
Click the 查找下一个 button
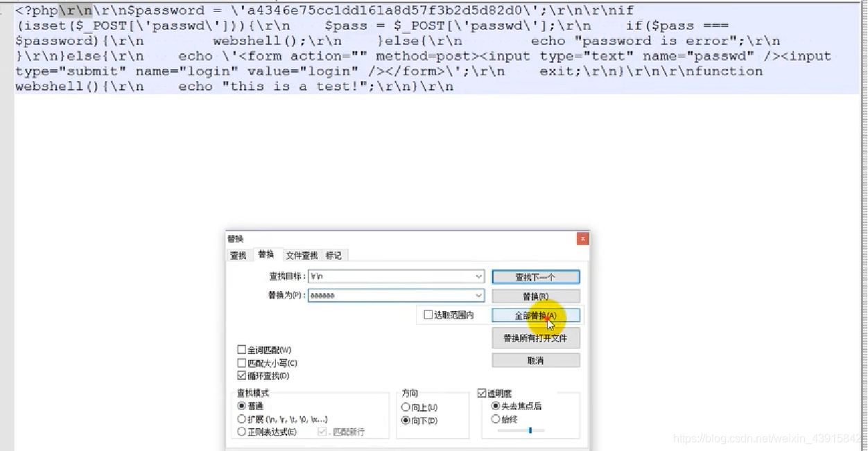pos(536,277)
